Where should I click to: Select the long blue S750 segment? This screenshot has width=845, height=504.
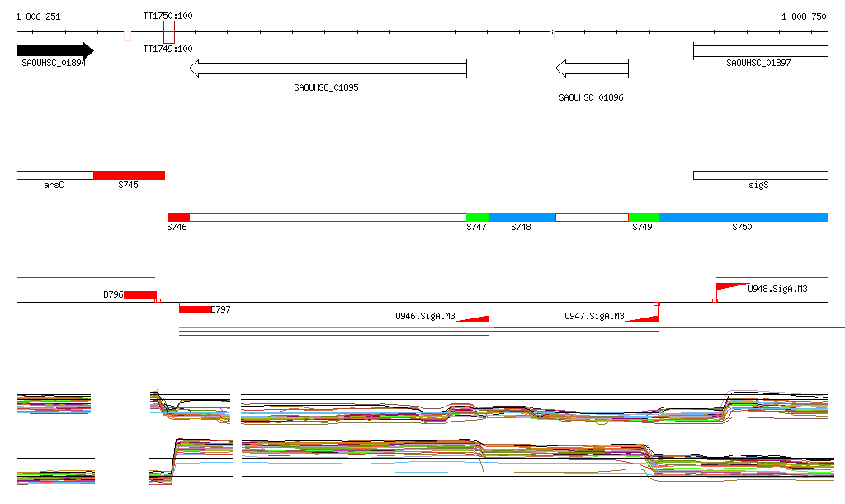[x=744, y=218]
